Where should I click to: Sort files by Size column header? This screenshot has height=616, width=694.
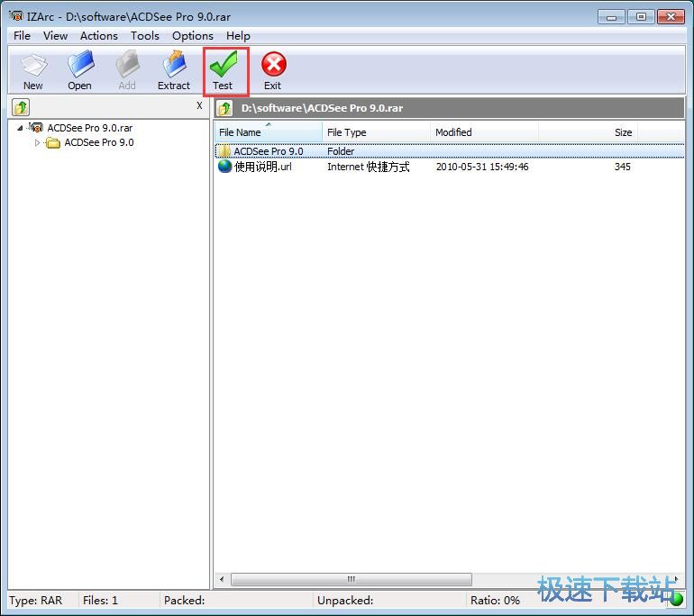click(x=622, y=132)
